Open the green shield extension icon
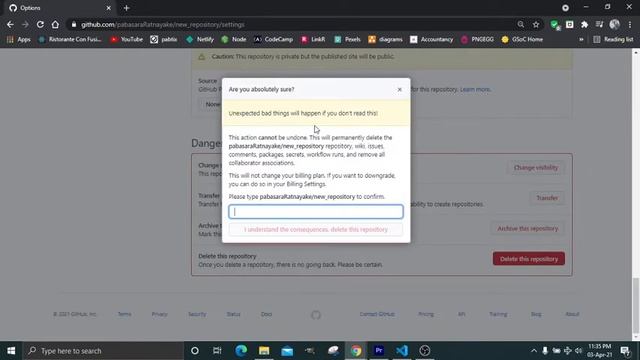 tap(554, 24)
